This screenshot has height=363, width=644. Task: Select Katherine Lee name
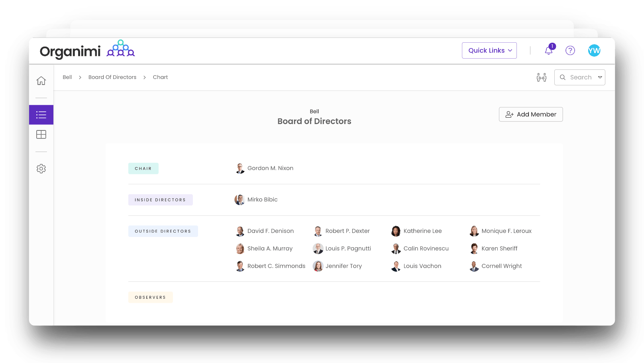tap(423, 231)
